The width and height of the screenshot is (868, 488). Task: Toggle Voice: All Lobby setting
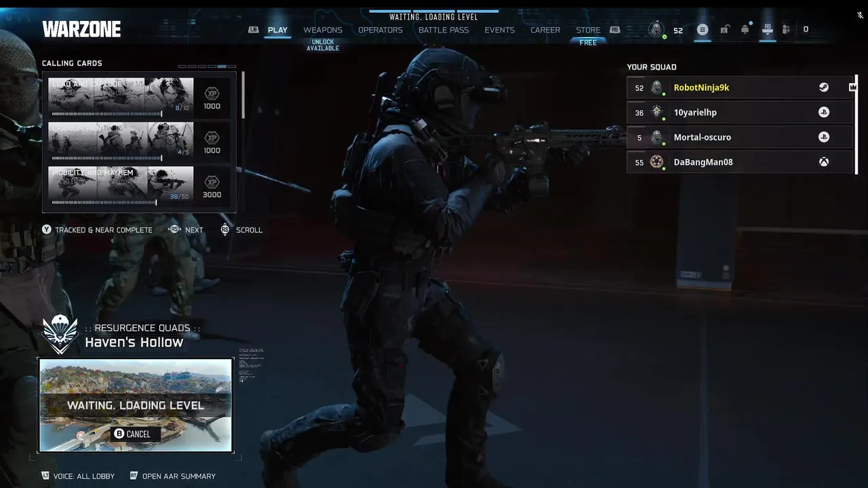click(x=78, y=476)
